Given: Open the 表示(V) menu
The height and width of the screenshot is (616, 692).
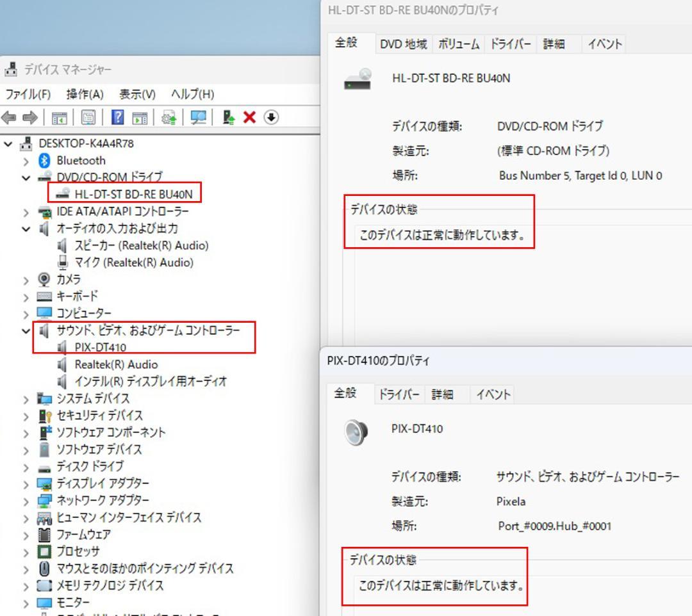Looking at the screenshot, I should 137,93.
